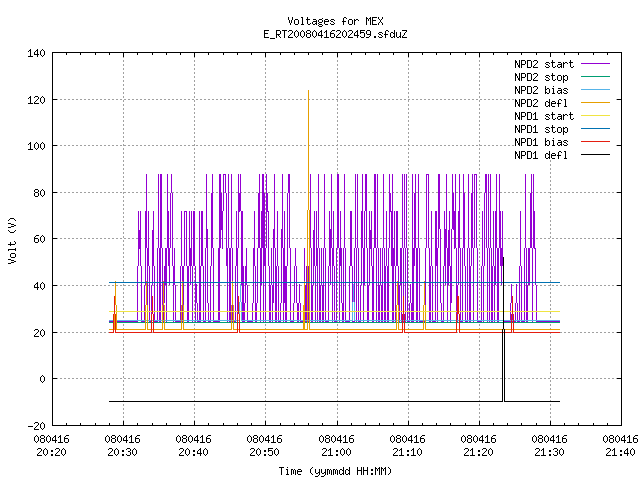This screenshot has height=480, width=640.
Task: Click the orange NPD2 defl legend line sample
Action: point(595,103)
